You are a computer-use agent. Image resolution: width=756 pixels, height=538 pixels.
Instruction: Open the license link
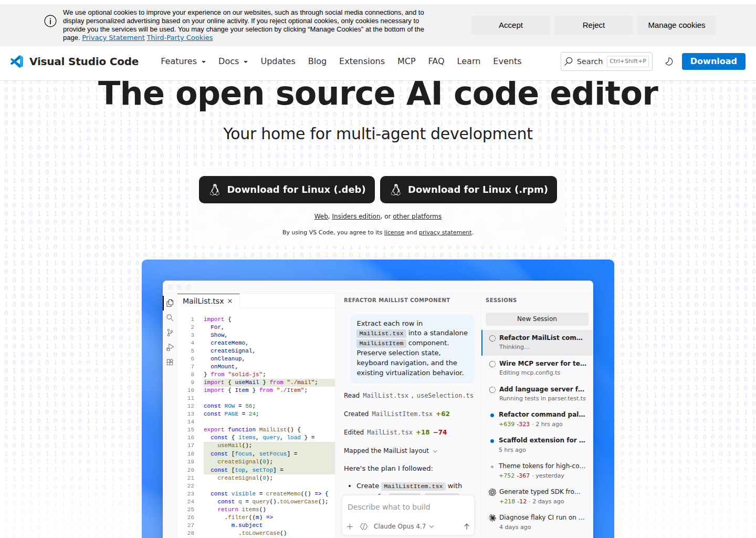(394, 232)
